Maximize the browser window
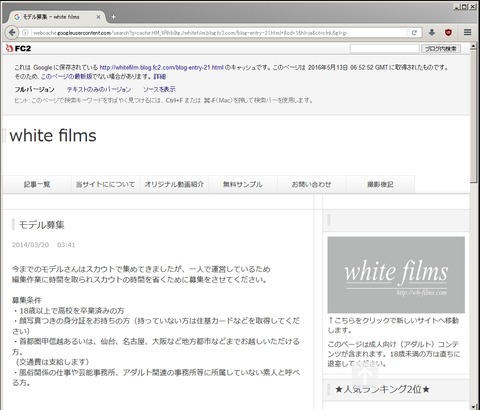 click(x=465, y=6)
